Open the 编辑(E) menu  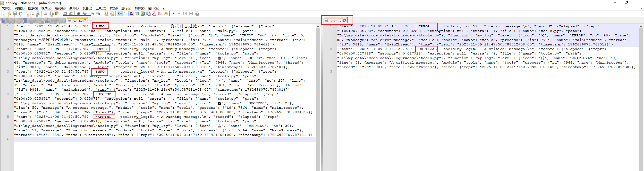[x=20, y=8]
